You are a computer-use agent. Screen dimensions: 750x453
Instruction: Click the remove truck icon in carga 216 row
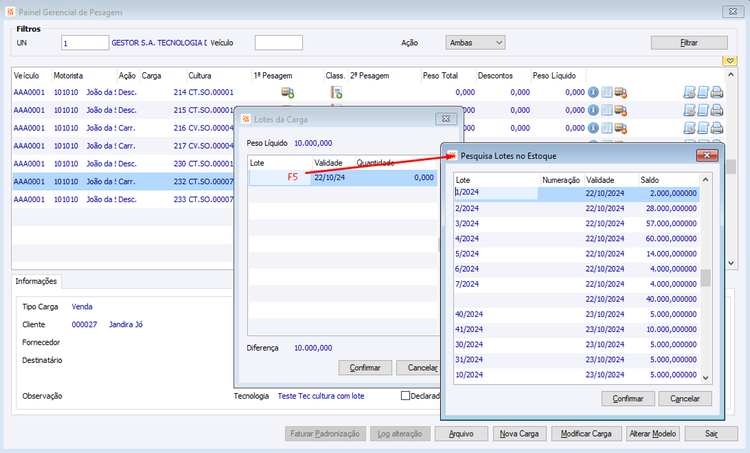coord(621,128)
